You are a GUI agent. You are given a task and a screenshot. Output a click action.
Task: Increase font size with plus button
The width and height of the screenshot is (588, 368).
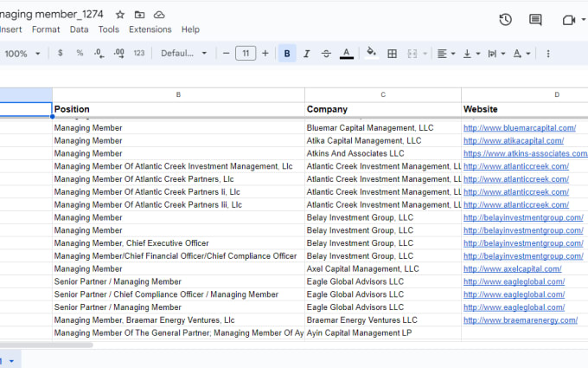click(265, 54)
